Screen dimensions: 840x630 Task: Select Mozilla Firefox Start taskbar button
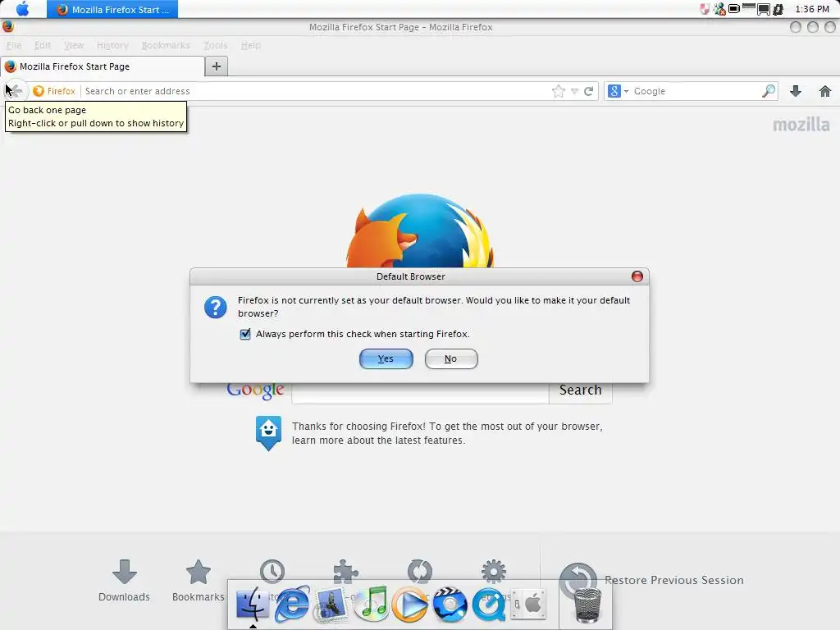coord(112,9)
